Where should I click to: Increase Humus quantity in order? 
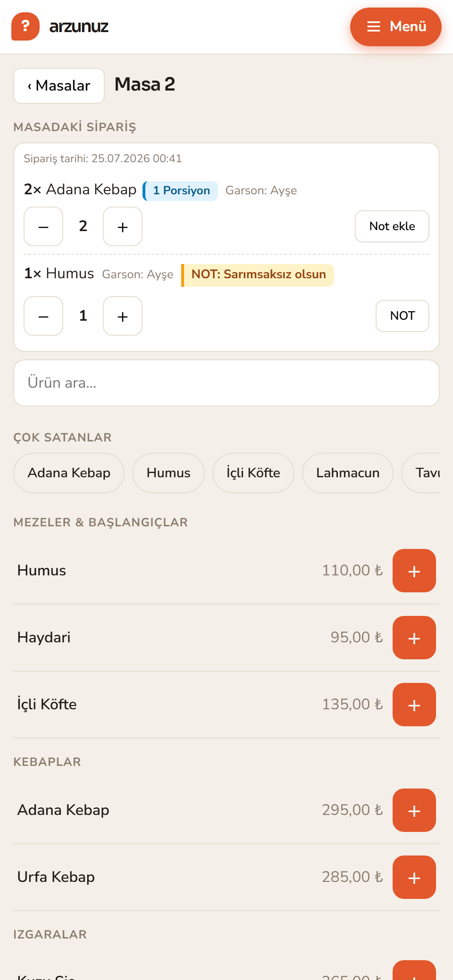point(123,316)
